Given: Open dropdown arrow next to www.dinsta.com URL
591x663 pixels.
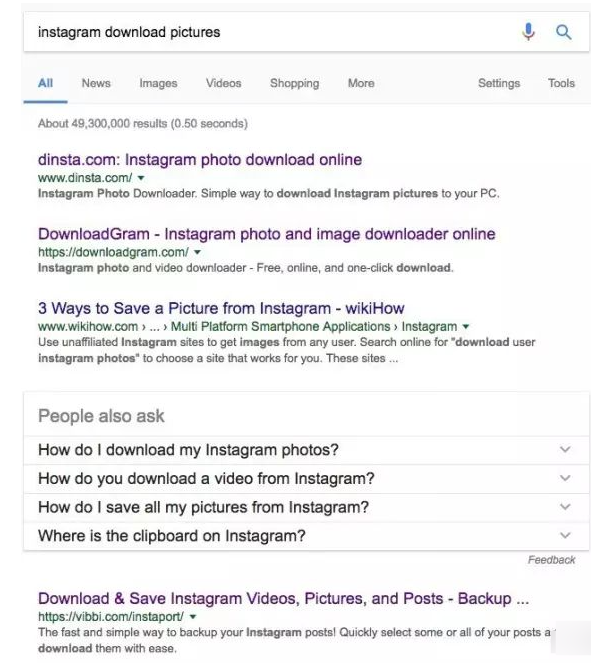Looking at the screenshot, I should 141,178.
